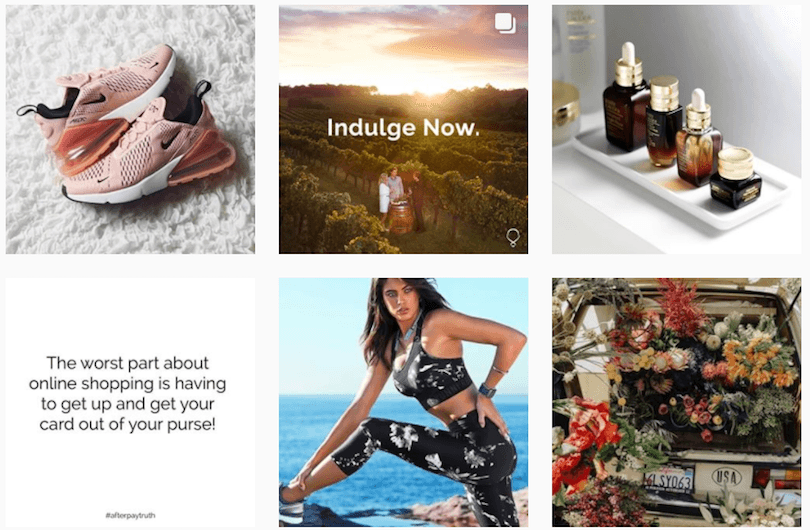This screenshot has width=810, height=530.
Task: Click the multi-photo carousel icon
Action: click(505, 23)
